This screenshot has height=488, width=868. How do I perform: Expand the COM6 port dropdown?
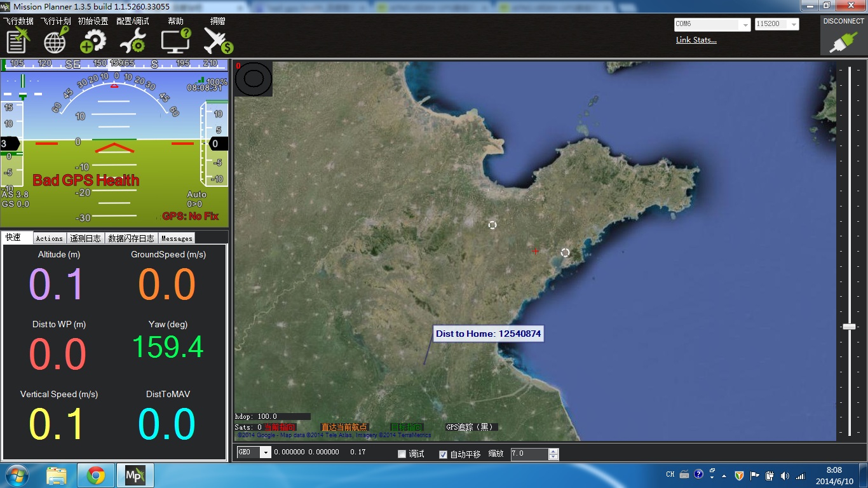click(x=745, y=25)
